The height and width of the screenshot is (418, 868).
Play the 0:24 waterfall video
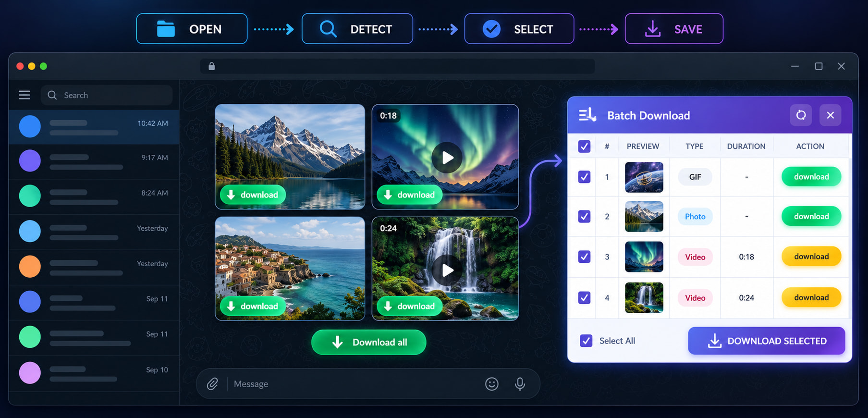[447, 270]
